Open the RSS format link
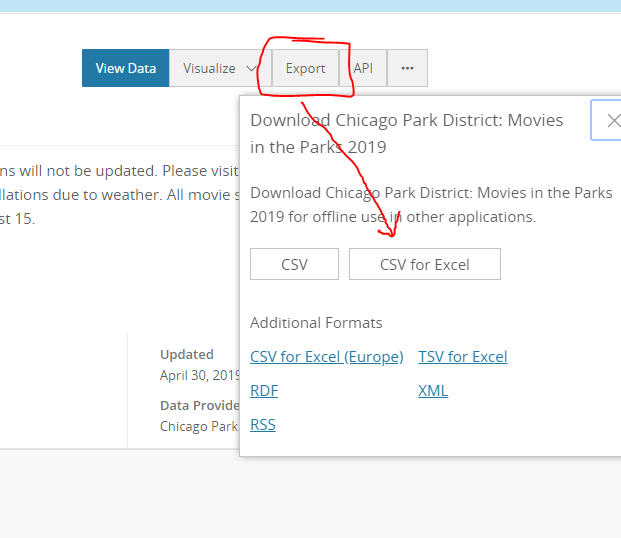This screenshot has width=621, height=538. (x=263, y=425)
